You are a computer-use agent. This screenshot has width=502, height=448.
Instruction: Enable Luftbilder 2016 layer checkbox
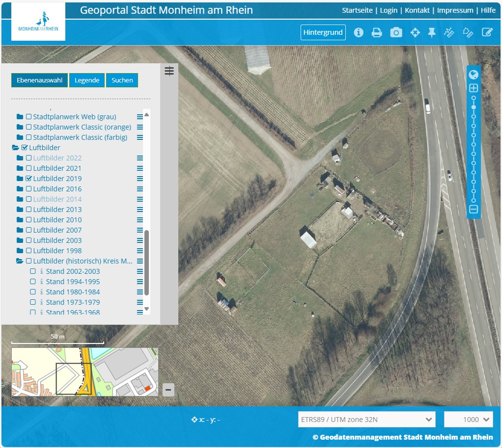28,188
